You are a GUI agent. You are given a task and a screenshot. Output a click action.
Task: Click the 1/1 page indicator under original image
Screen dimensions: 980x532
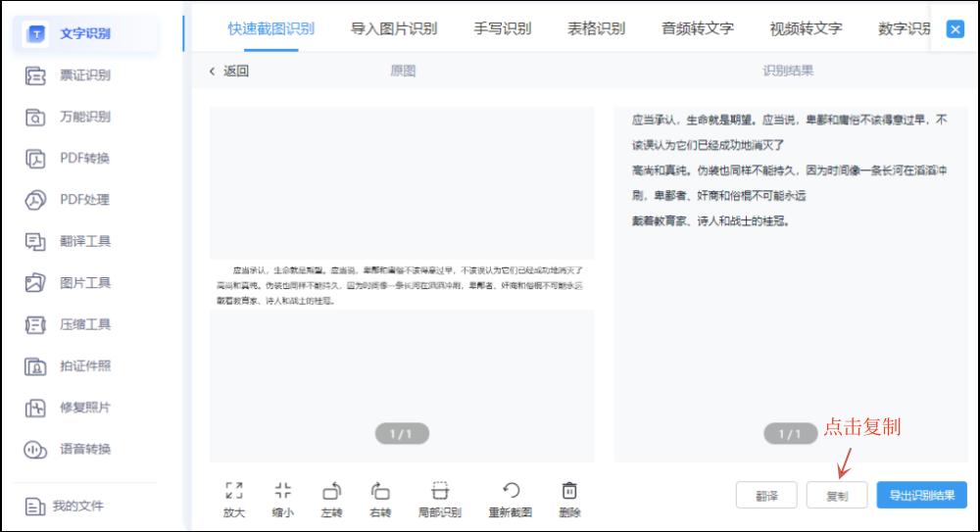[402, 434]
